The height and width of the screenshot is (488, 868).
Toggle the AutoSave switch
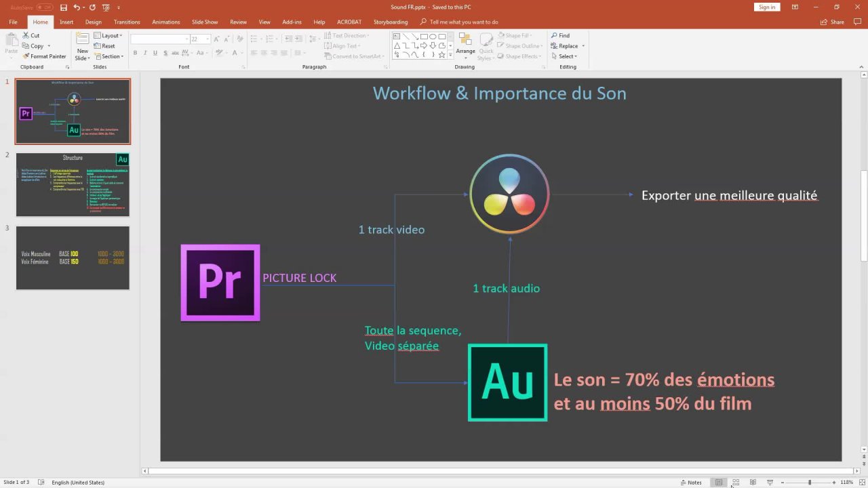tap(45, 7)
